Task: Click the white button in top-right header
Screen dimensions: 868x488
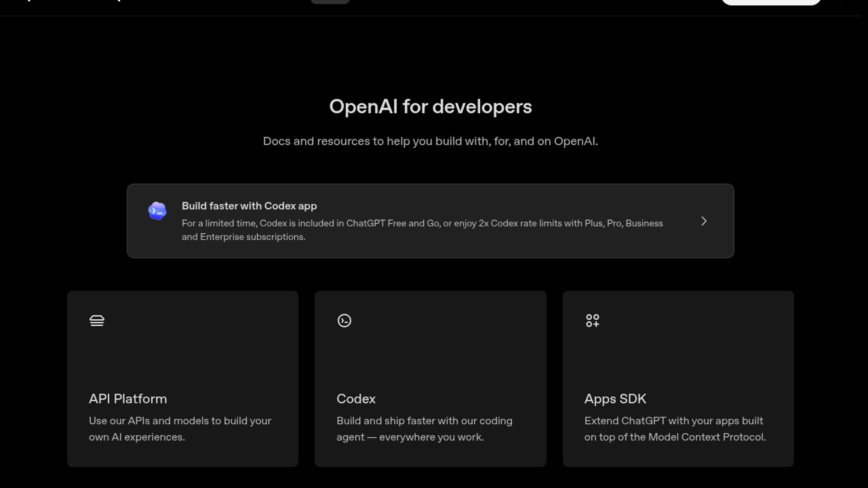Action: (771, 2)
